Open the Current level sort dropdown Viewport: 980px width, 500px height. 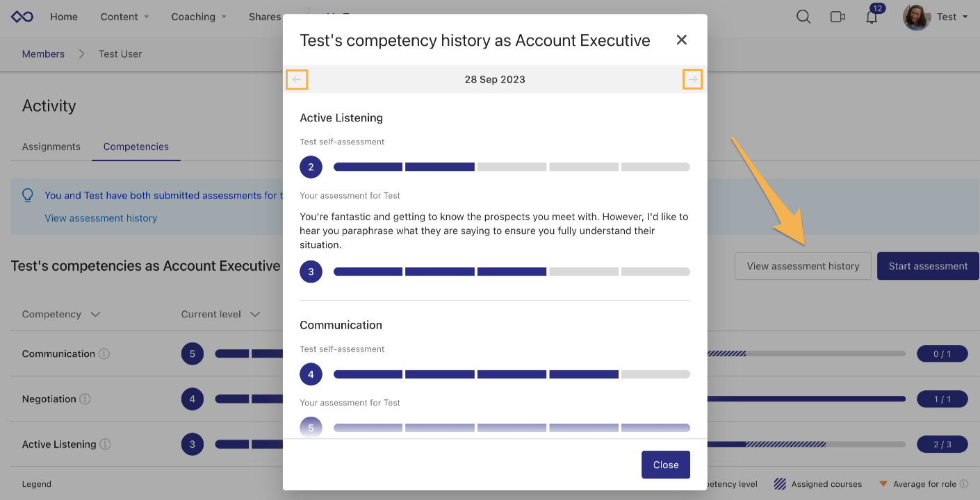tap(254, 314)
